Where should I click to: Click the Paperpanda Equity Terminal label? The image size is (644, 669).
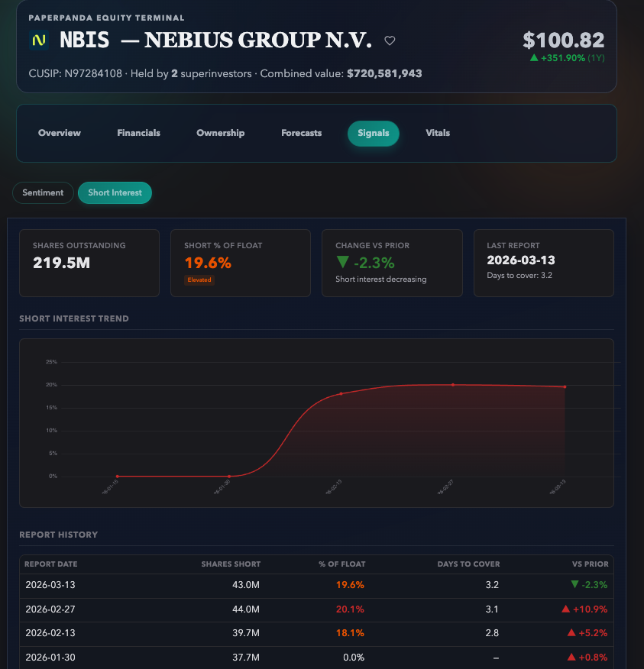pos(107,18)
